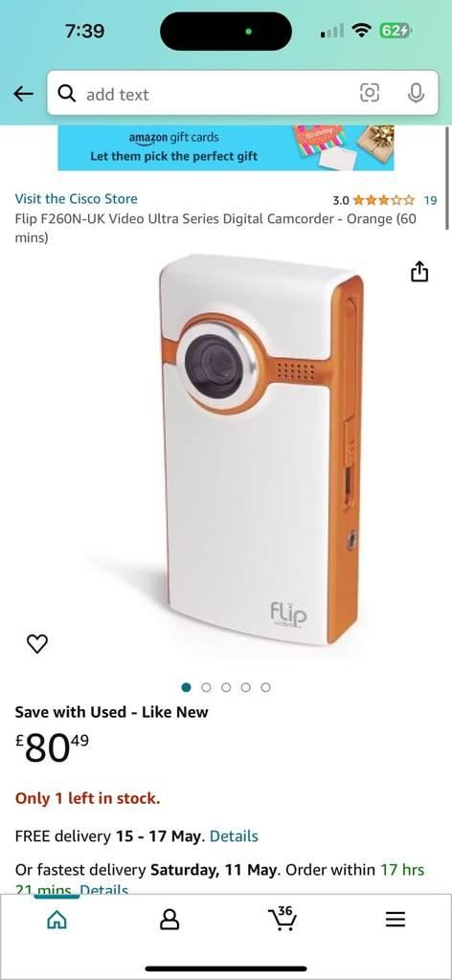
Task: Open the camera lens search icon
Action: pyautogui.click(x=370, y=93)
